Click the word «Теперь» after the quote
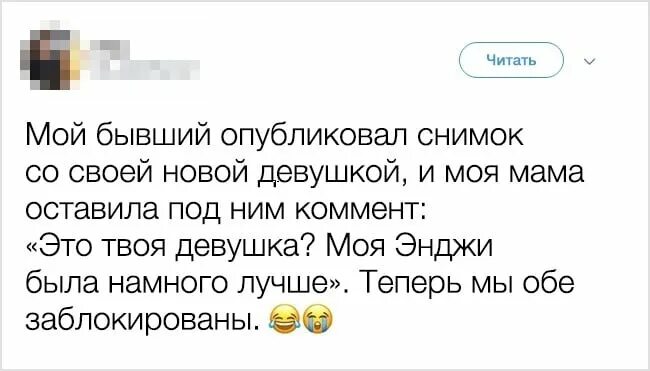Screen dimensions: 650x371 pos(410,283)
